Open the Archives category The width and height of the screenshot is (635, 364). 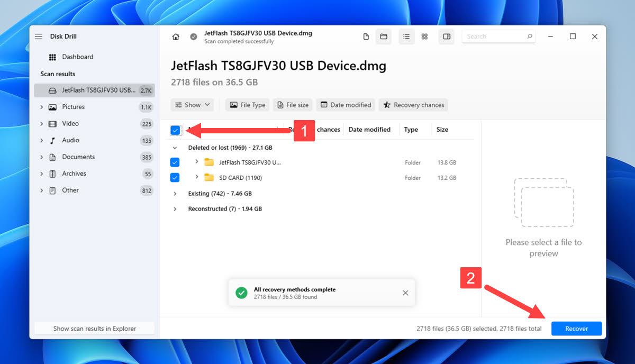pos(74,174)
